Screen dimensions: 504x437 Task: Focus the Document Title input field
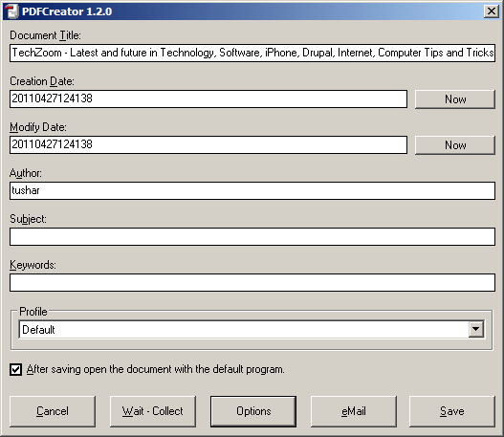click(x=252, y=53)
